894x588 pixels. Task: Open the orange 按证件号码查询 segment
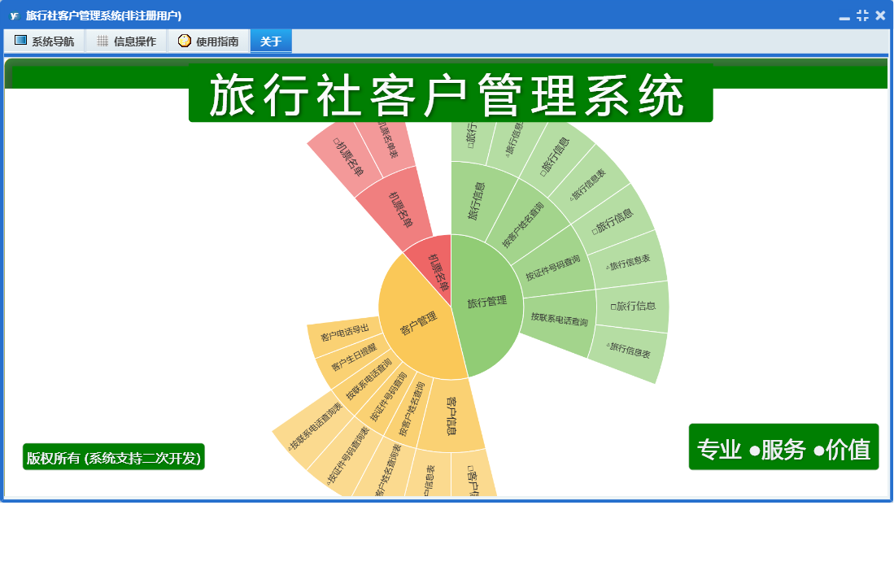coord(388,397)
